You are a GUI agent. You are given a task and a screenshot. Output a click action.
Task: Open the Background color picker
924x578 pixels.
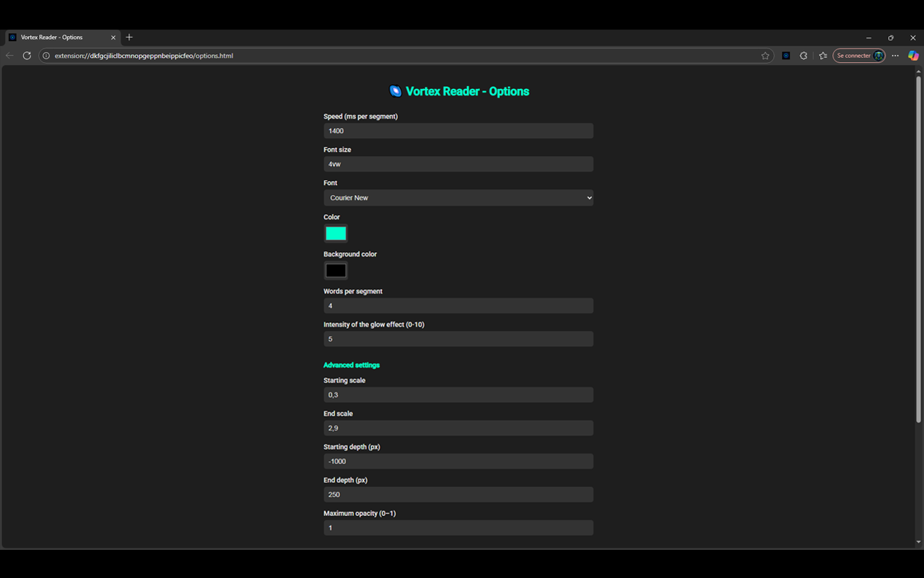tap(335, 269)
